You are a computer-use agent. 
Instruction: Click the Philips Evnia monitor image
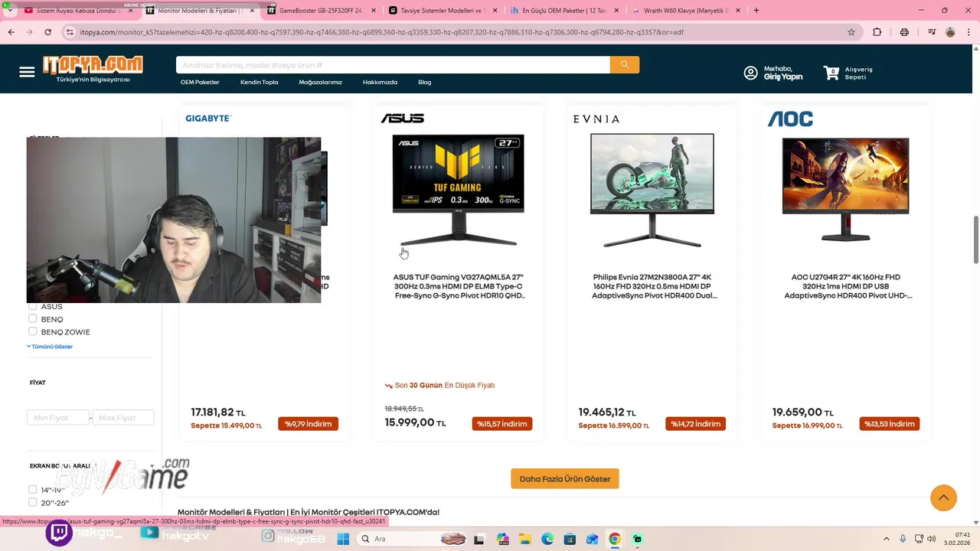(x=652, y=190)
